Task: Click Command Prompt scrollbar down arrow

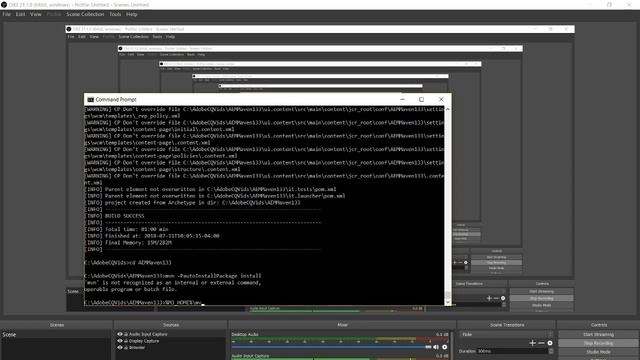Action: coord(448,302)
